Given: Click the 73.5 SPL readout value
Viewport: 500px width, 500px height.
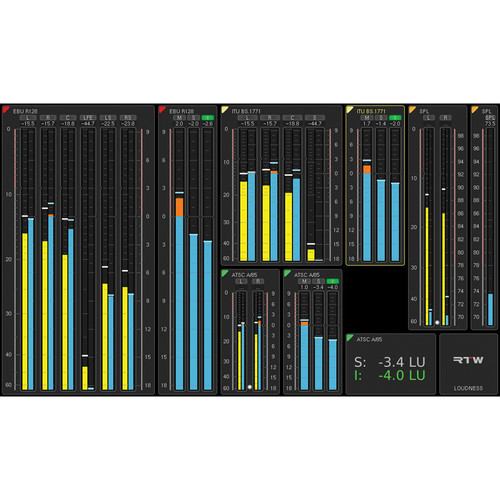Looking at the screenshot, I should click(490, 124).
